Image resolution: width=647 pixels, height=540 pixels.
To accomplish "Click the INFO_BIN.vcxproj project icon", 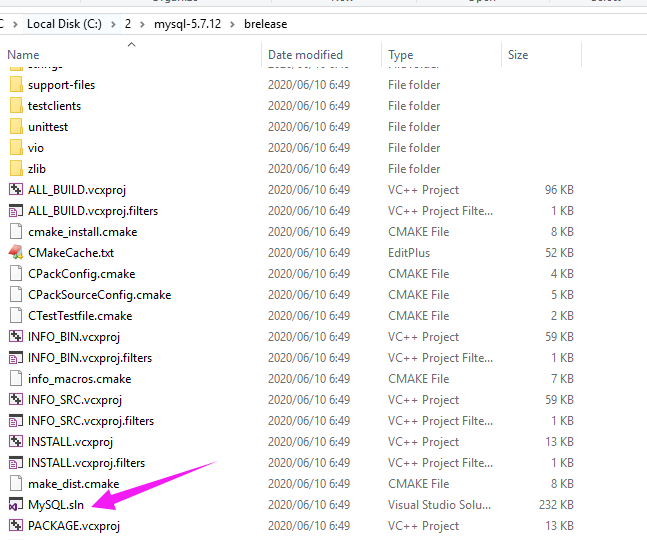I will pyautogui.click(x=16, y=337).
